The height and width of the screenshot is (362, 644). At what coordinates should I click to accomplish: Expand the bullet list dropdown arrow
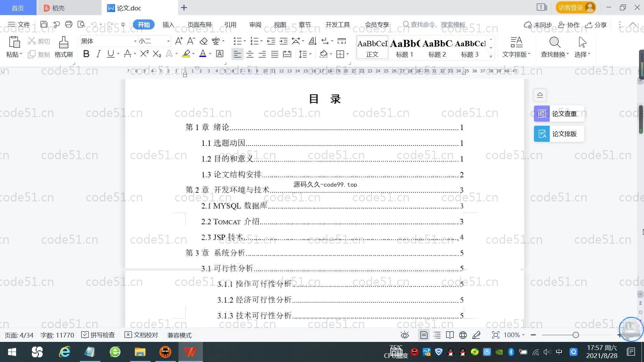245,41
